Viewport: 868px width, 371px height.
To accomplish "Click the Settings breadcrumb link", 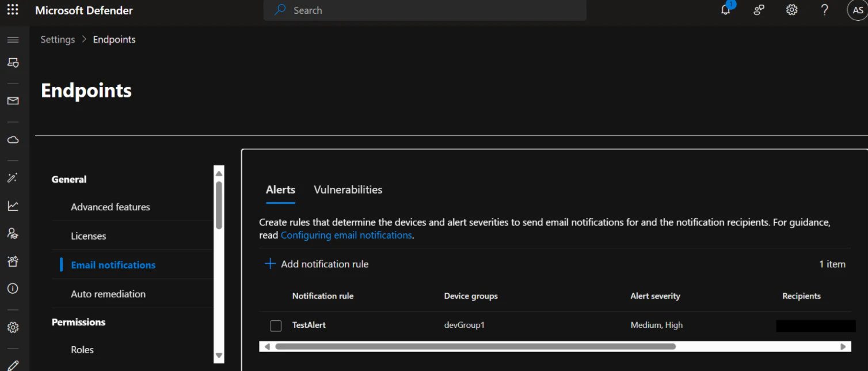I will [58, 39].
